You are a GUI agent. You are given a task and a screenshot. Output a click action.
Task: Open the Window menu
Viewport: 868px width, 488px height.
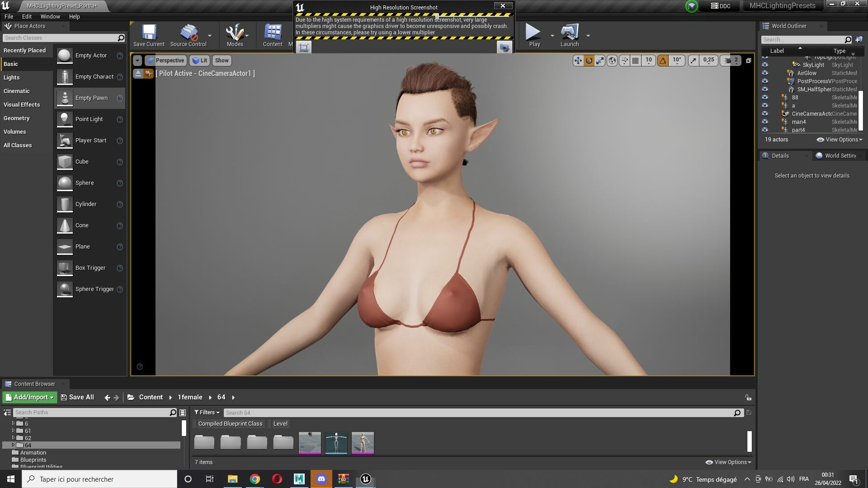point(50,16)
